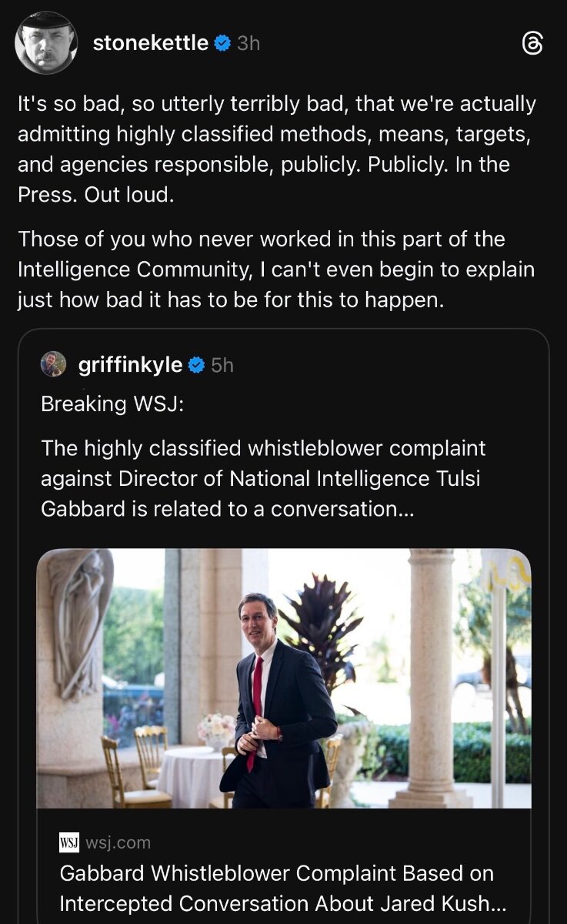Viewport: 567px width, 924px height.
Task: Click the WSJ logo icon
Action: [x=69, y=842]
